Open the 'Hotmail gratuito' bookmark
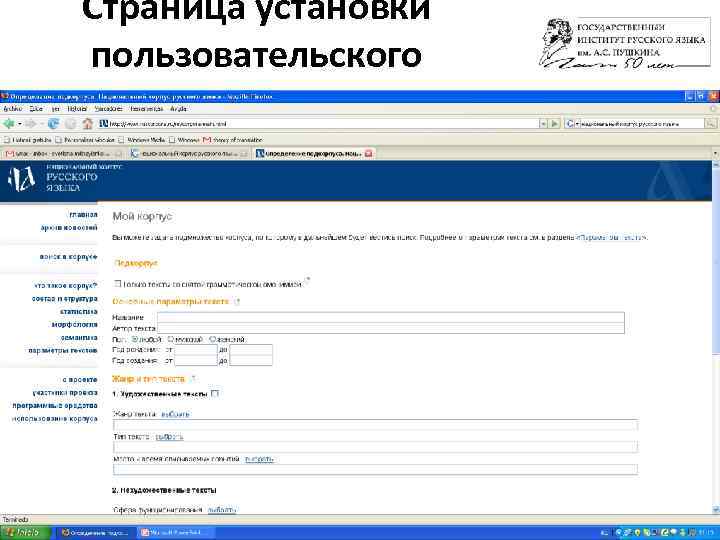The height and width of the screenshot is (540, 720). pos(28,140)
